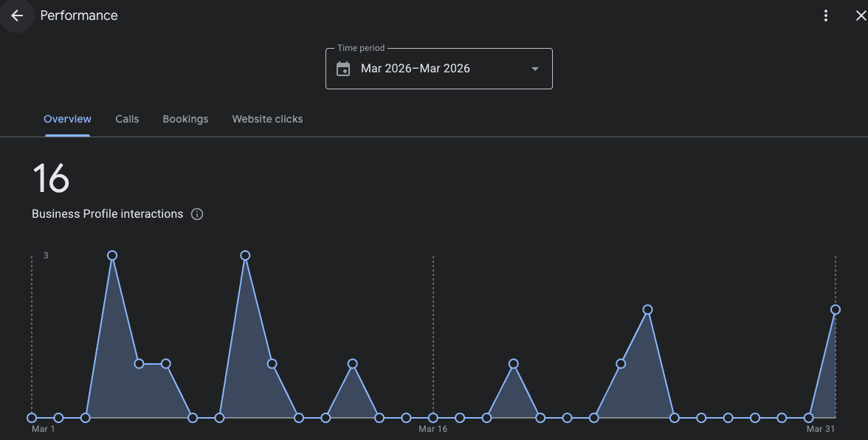The width and height of the screenshot is (868, 440).
Task: Click the Mar 2026–Mar 2026 date range text
Action: 415,69
